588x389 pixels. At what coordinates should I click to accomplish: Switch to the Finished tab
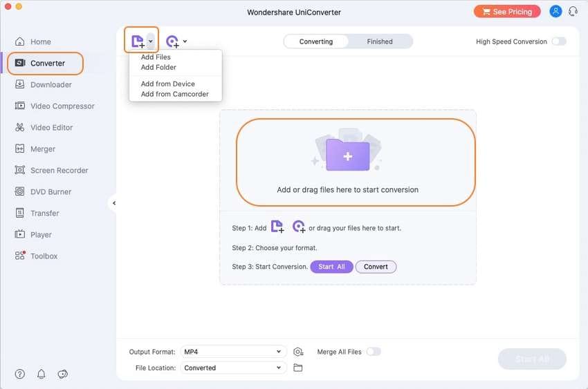[x=380, y=41]
